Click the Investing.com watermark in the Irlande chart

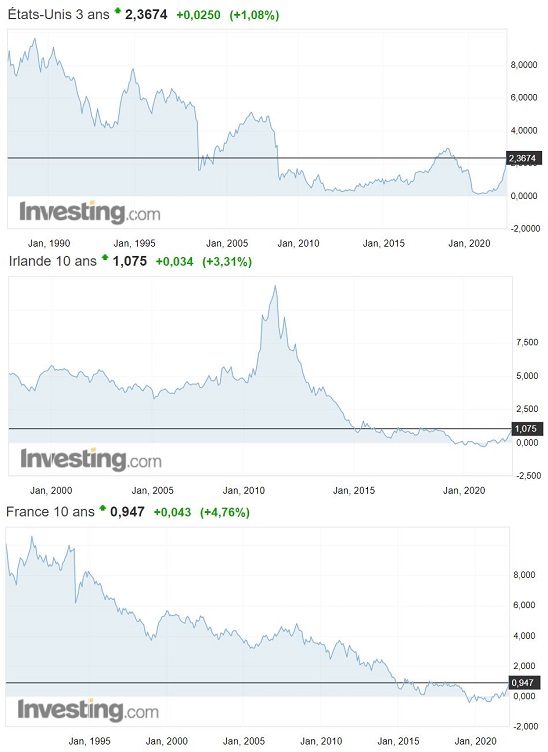coord(91,459)
